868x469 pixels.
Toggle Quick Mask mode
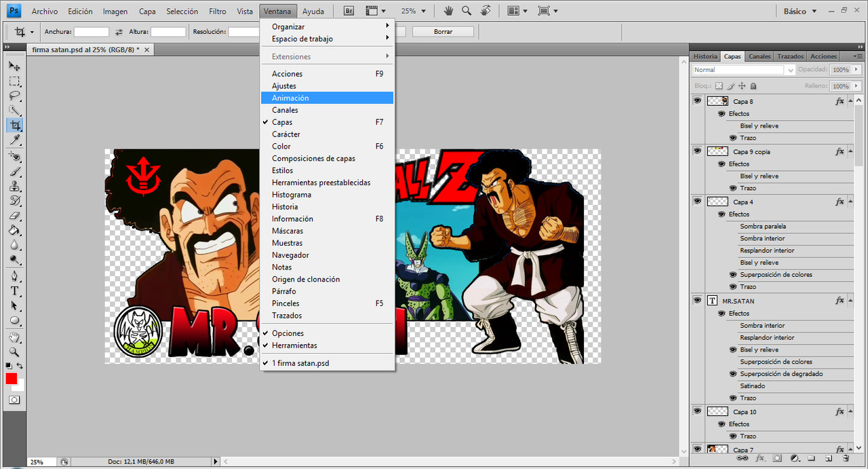pyautogui.click(x=14, y=400)
